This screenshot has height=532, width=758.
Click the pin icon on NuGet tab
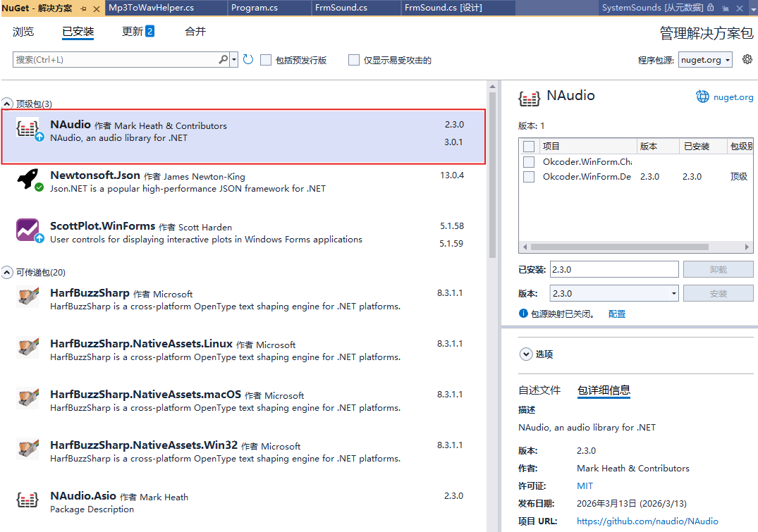coord(84,8)
